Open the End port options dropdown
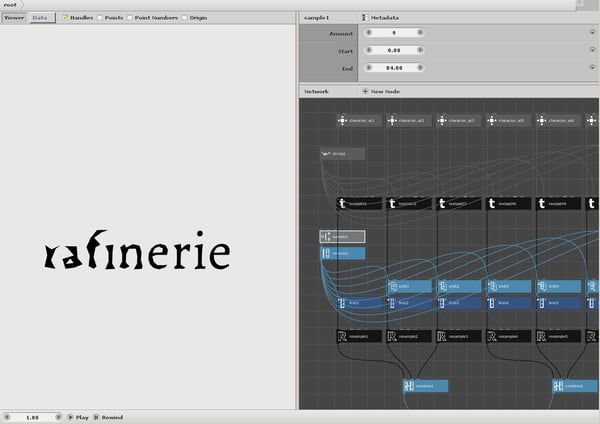600x424 pixels. click(x=592, y=67)
